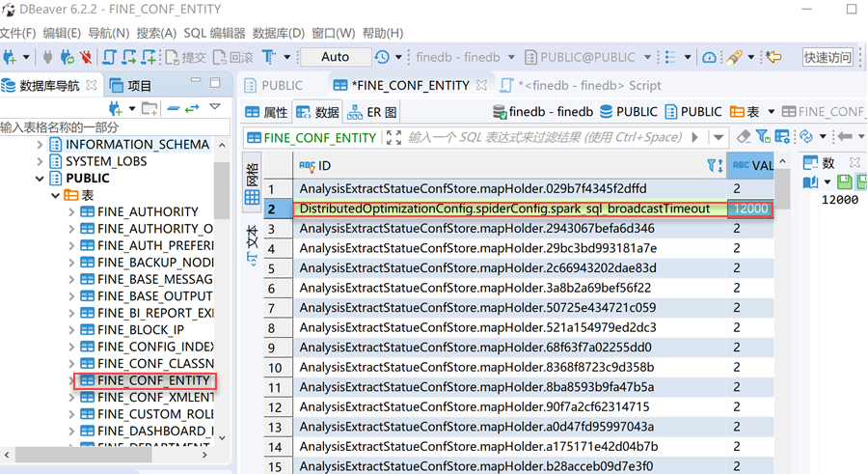
Task: Expand the INFORMATION_SCHEMA tree node
Action: point(40,145)
